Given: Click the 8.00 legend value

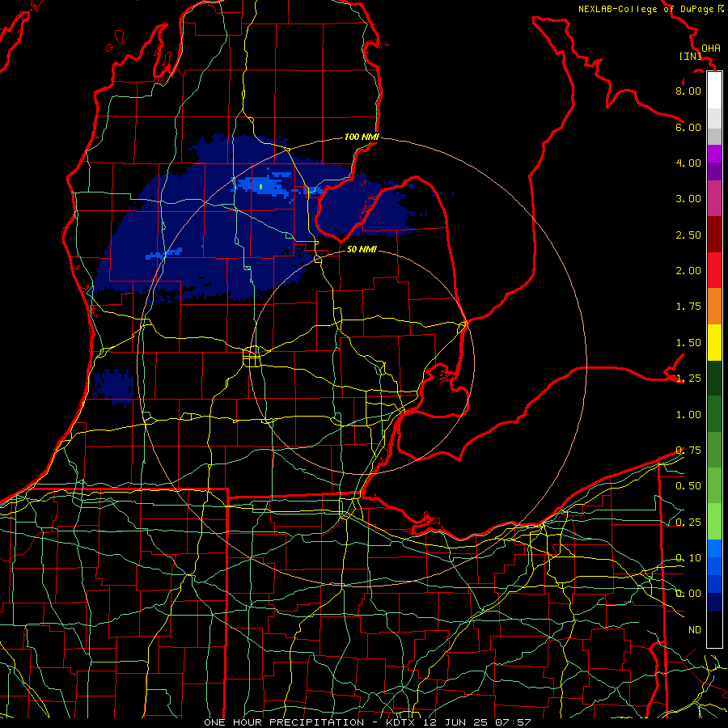Looking at the screenshot, I should click(688, 91).
